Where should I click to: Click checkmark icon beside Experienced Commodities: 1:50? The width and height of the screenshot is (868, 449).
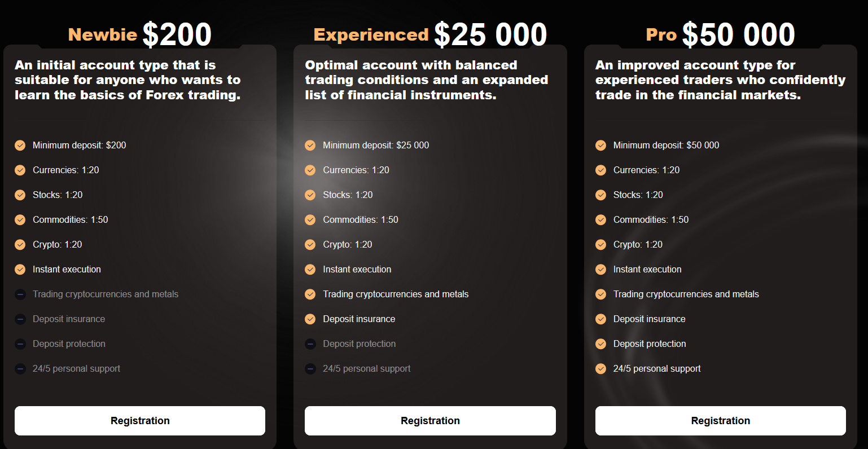click(x=310, y=220)
